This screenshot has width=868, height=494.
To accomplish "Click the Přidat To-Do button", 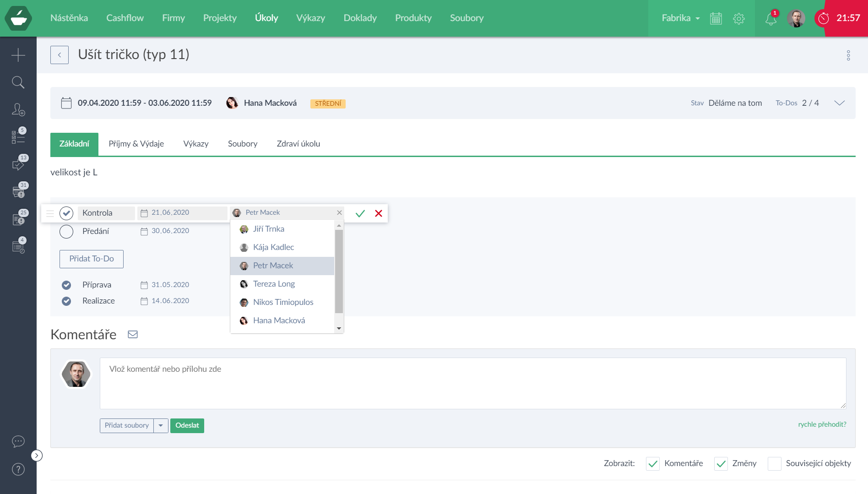I will (x=92, y=259).
